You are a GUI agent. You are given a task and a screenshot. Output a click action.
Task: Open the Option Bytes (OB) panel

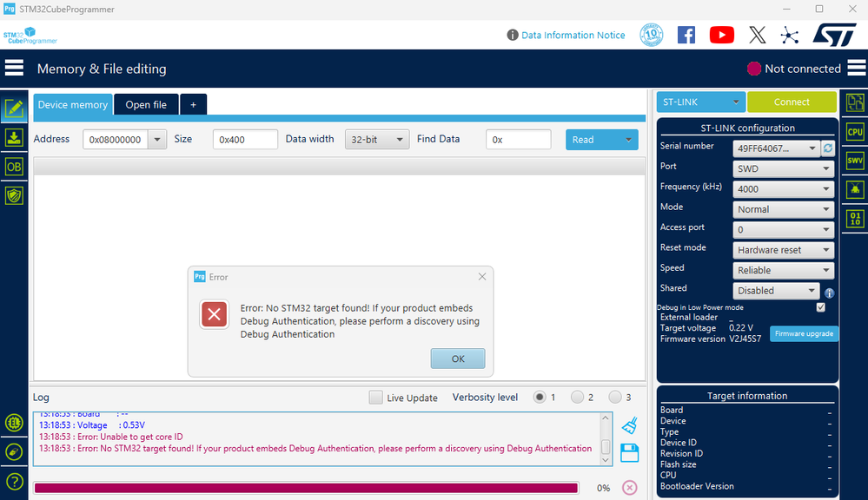[x=14, y=167]
